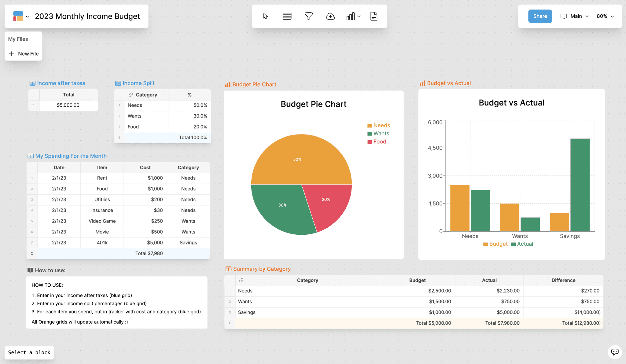Expand the chevron next to the app logo
Viewport: 626px width, 364px height.
pyautogui.click(x=28, y=16)
